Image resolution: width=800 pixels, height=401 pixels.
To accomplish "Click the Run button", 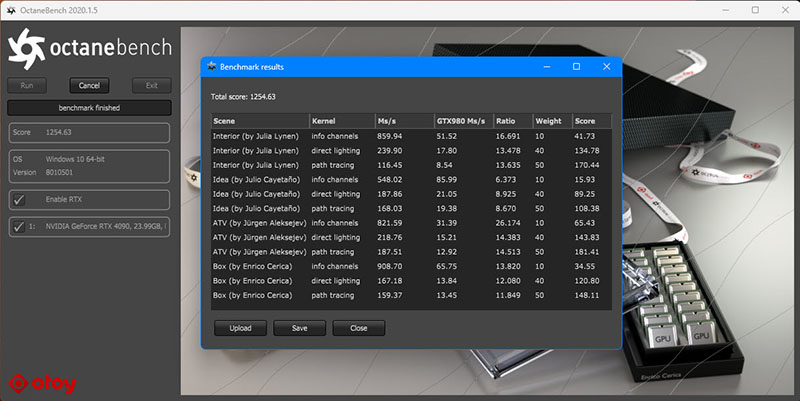I will tap(27, 86).
